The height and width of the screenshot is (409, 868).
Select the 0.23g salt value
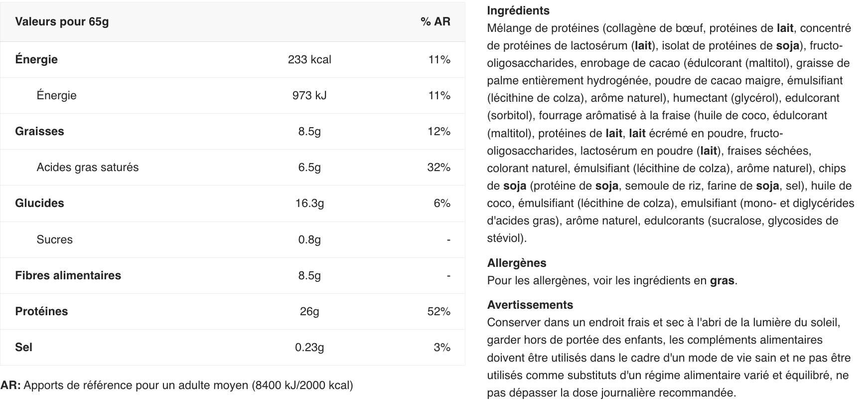tap(309, 347)
